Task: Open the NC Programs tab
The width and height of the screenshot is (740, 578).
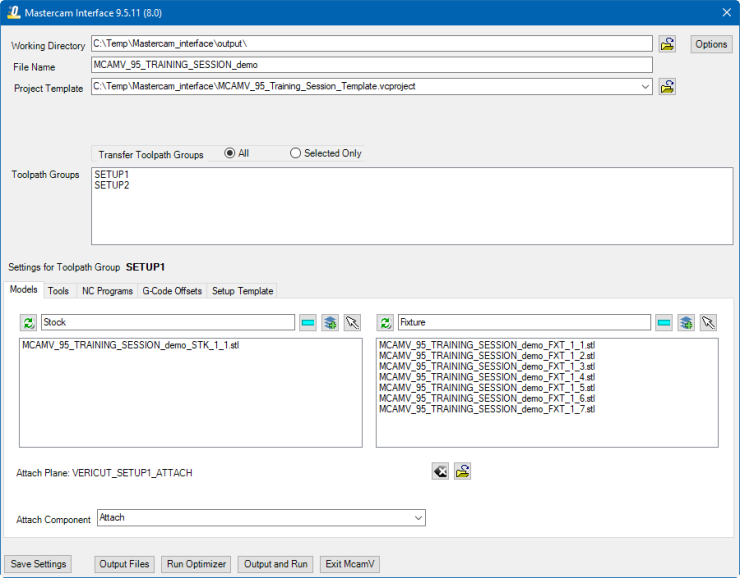Action: 107,291
